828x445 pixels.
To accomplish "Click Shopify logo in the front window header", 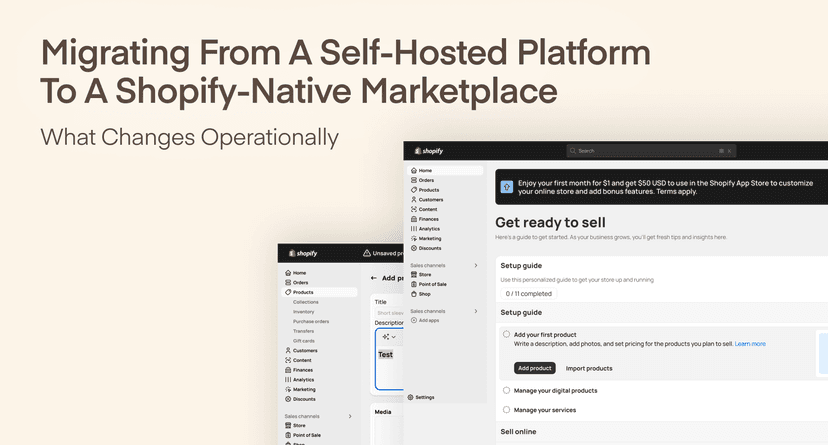I will pyautogui.click(x=429, y=151).
